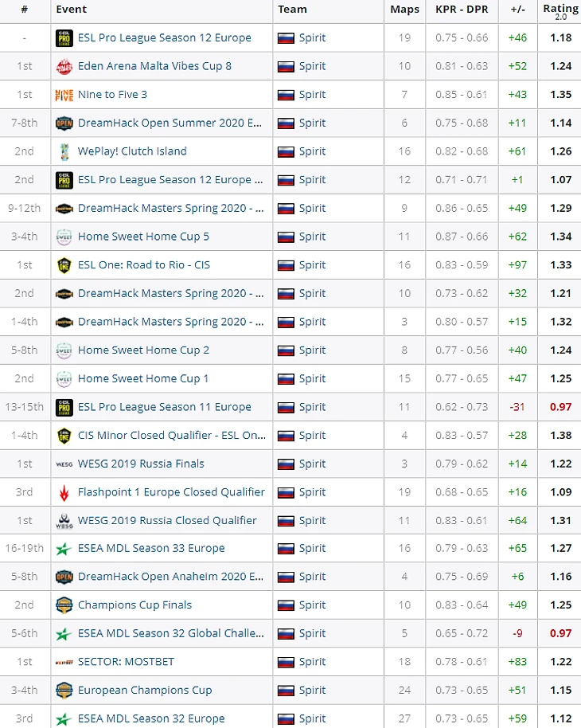Click the Russian flag in the Nine to Five 3 row
This screenshot has height=728, width=581.
tap(286, 95)
